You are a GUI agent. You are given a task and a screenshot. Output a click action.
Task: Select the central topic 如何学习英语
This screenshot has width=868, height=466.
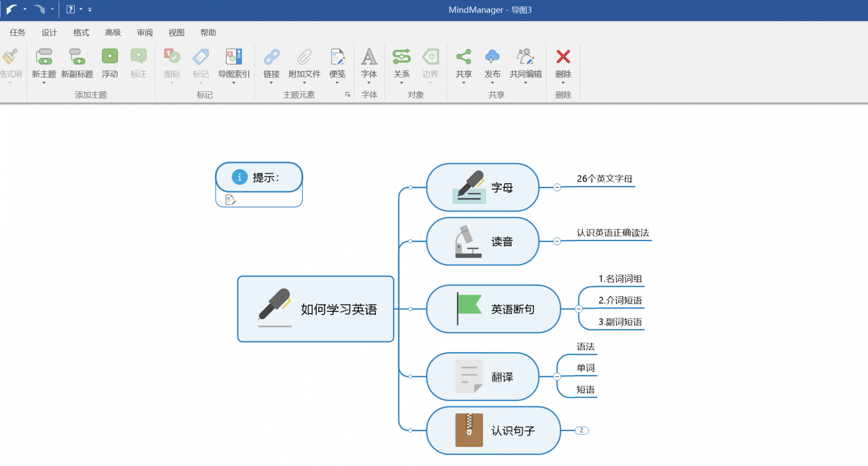pyautogui.click(x=316, y=309)
